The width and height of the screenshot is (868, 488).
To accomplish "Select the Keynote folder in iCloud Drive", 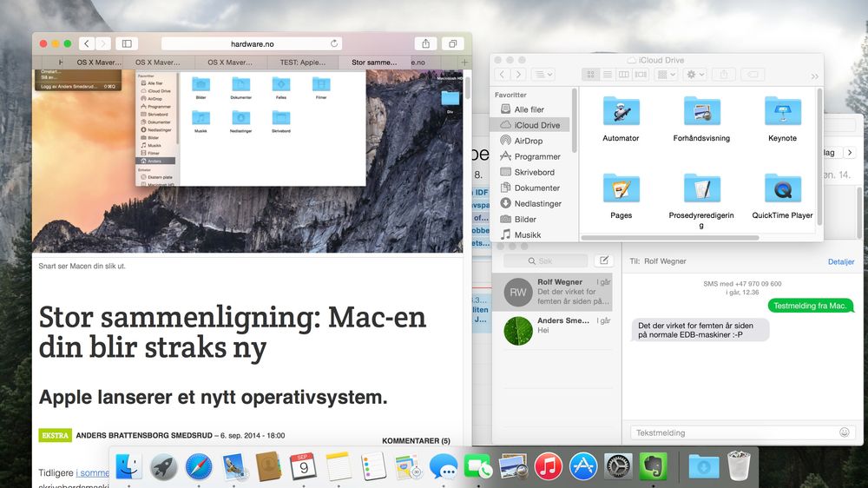I will [x=782, y=111].
